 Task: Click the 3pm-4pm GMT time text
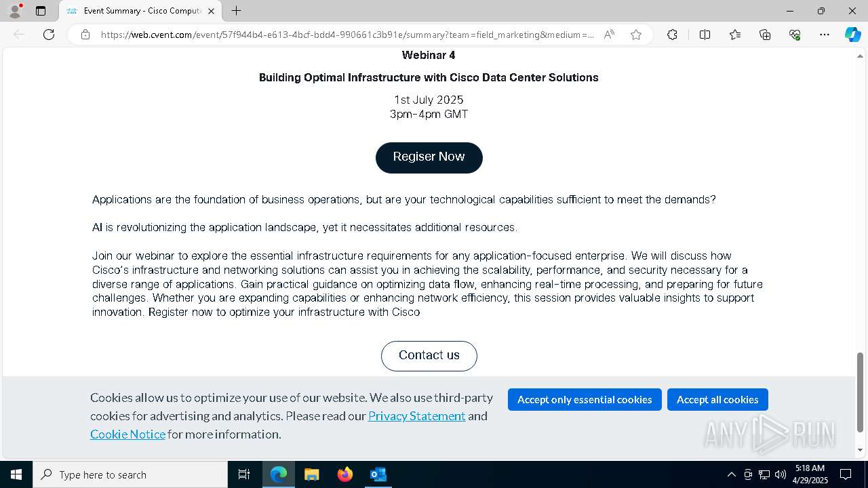pos(429,115)
